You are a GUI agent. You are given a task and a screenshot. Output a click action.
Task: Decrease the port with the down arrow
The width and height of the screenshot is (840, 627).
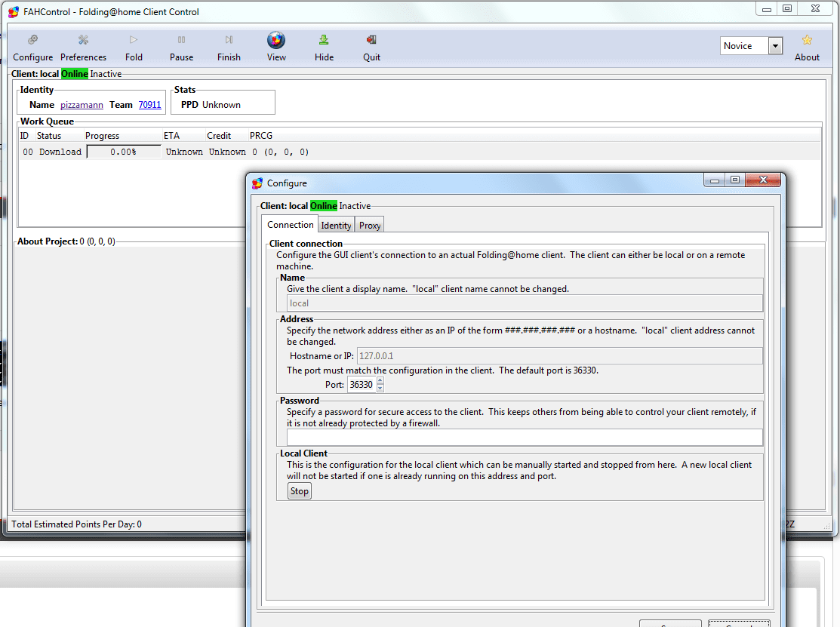click(380, 389)
